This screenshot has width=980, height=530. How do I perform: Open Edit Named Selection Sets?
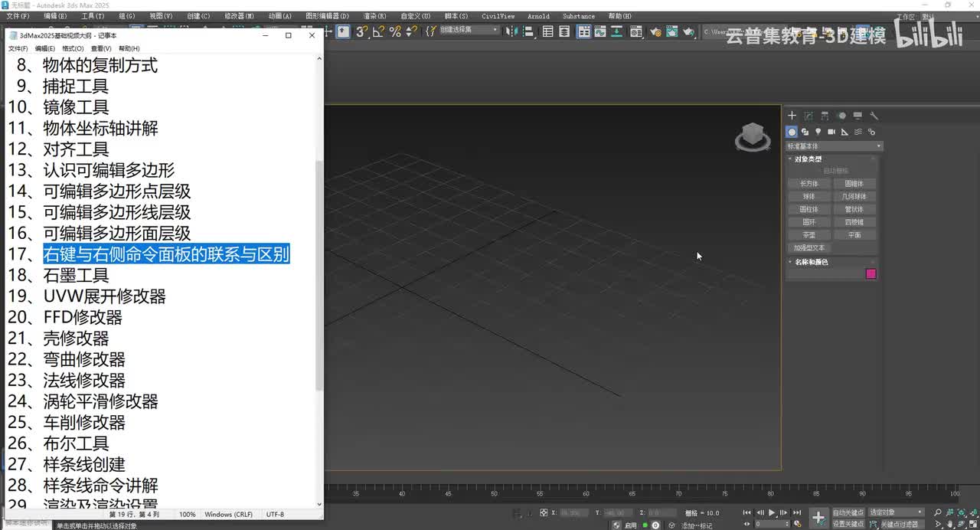pos(431,31)
